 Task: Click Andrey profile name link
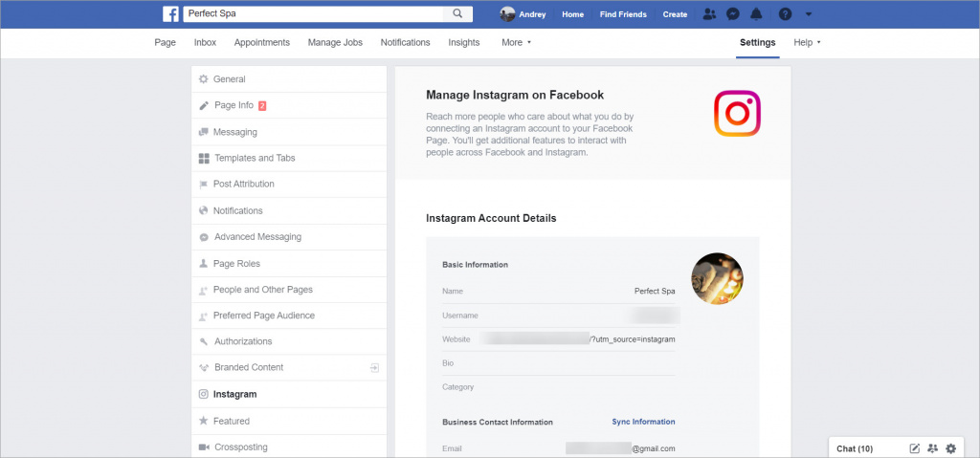pos(532,14)
